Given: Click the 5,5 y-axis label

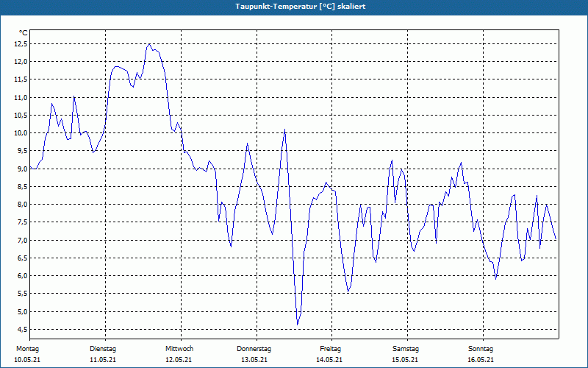Looking at the screenshot, I should coord(23,294).
